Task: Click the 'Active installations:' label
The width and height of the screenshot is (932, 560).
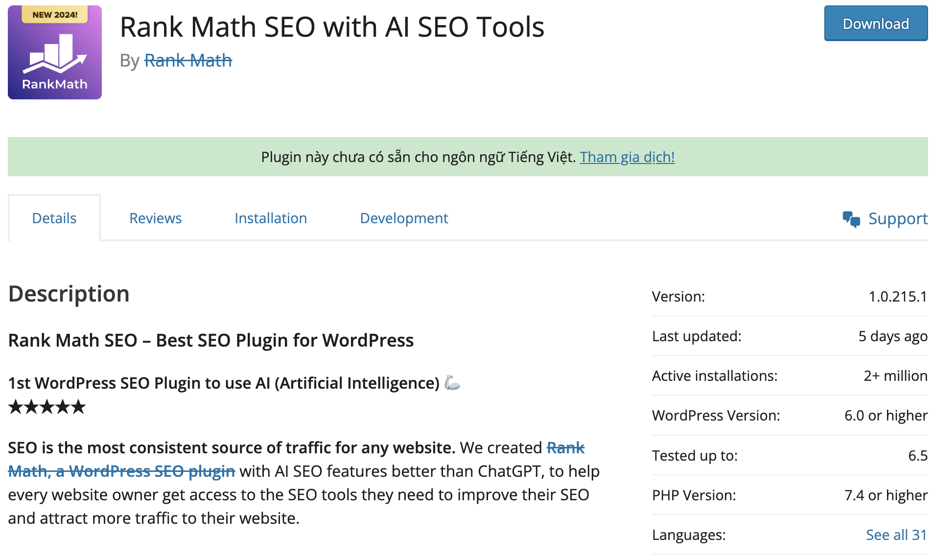Action: pyautogui.click(x=715, y=376)
